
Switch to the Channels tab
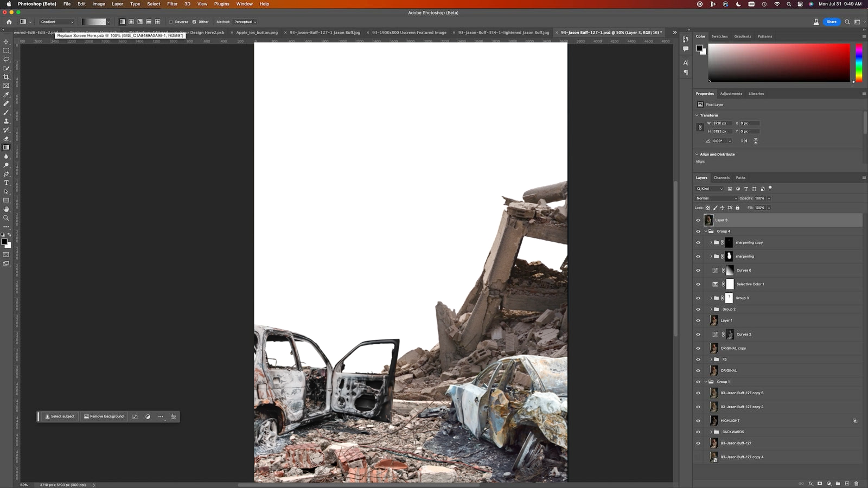[x=721, y=178]
